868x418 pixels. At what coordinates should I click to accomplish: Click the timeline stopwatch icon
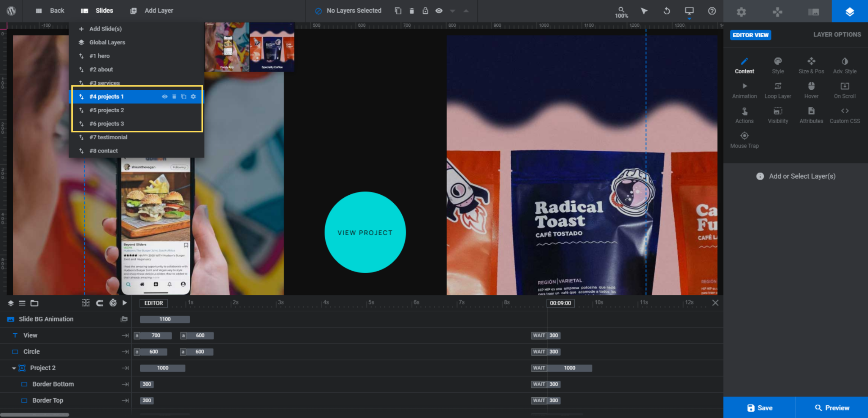(x=113, y=303)
